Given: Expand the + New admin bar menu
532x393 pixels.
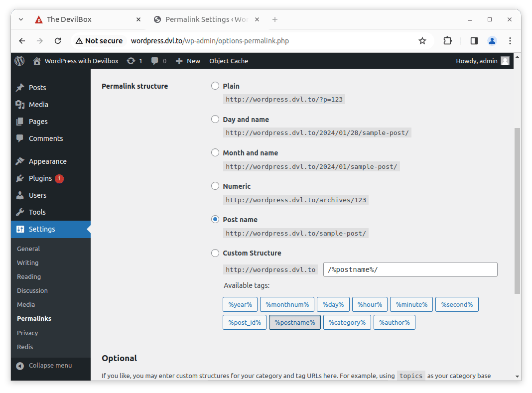Looking at the screenshot, I should coord(188,61).
